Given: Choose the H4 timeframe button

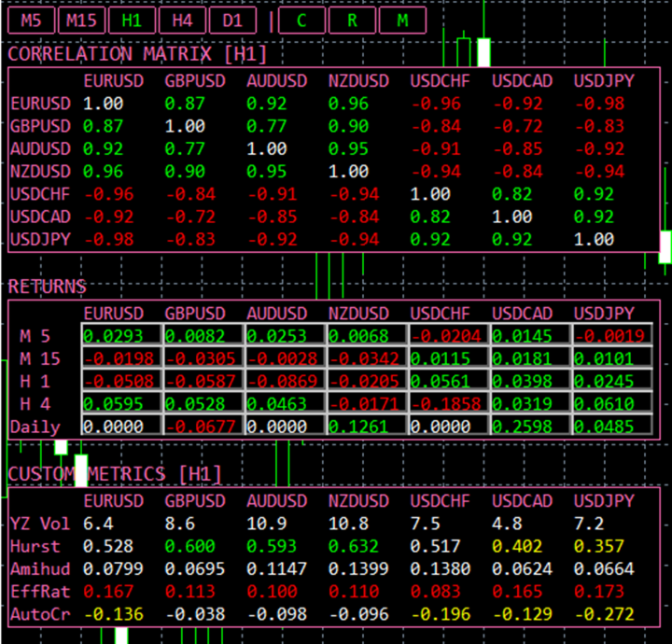Looking at the screenshot, I should (183, 21).
